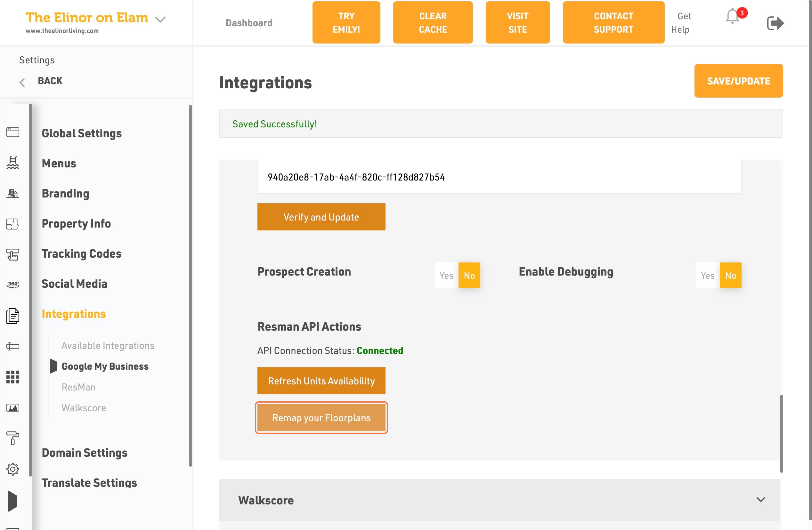
Task: Open the notifications bell
Action: [x=733, y=16]
